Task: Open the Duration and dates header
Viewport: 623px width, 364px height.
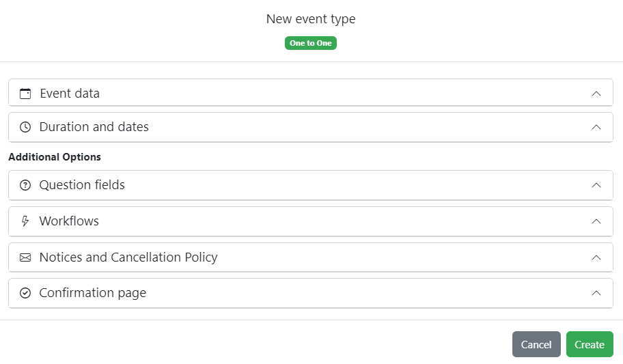Action: click(94, 127)
